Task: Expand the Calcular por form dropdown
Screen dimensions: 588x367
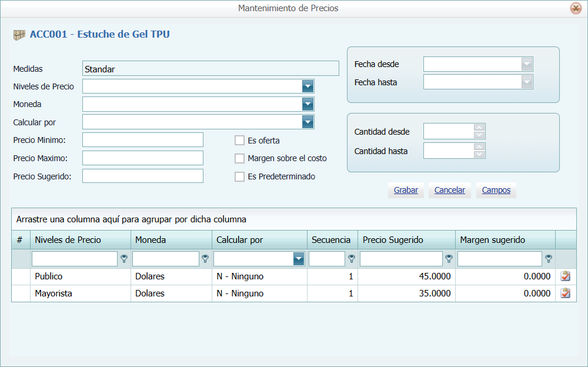Action: pos(308,122)
